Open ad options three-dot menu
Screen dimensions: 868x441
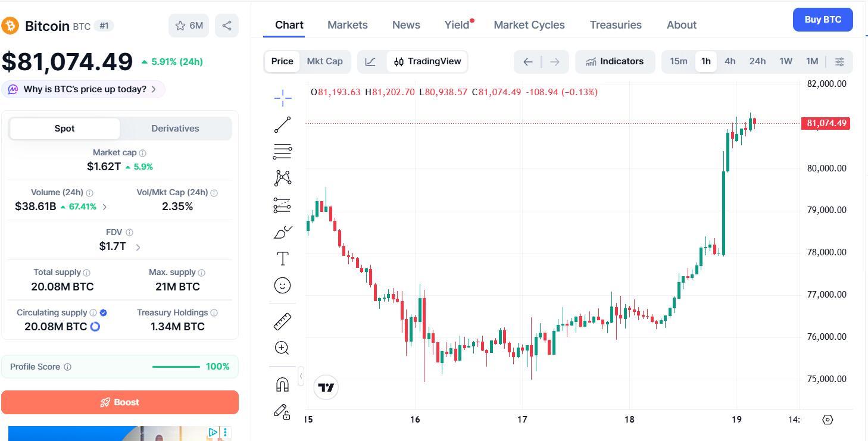pyautogui.click(x=225, y=432)
